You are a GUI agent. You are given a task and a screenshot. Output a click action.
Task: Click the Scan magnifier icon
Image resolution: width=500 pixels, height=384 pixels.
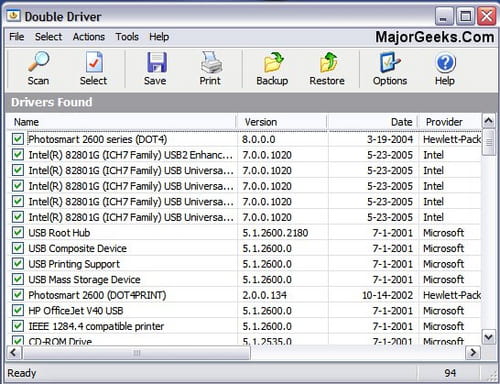coord(38,62)
